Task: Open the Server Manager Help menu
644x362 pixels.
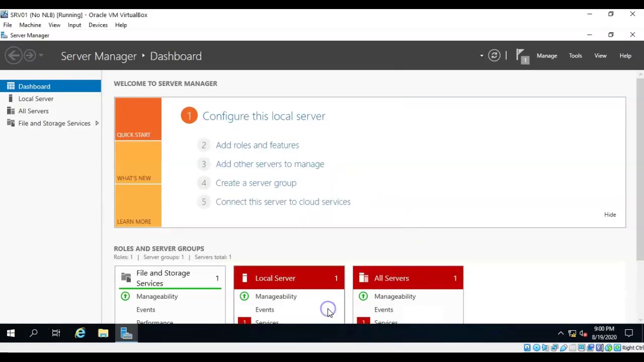Action: point(625,56)
